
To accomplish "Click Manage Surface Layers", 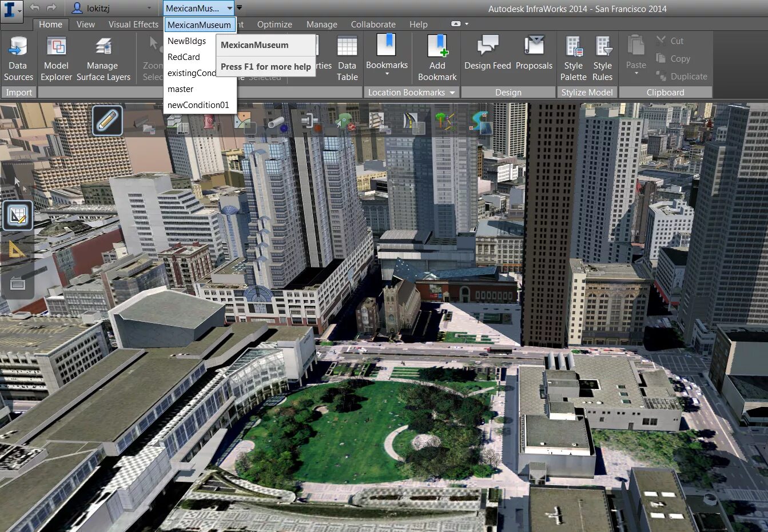I will 104,57.
